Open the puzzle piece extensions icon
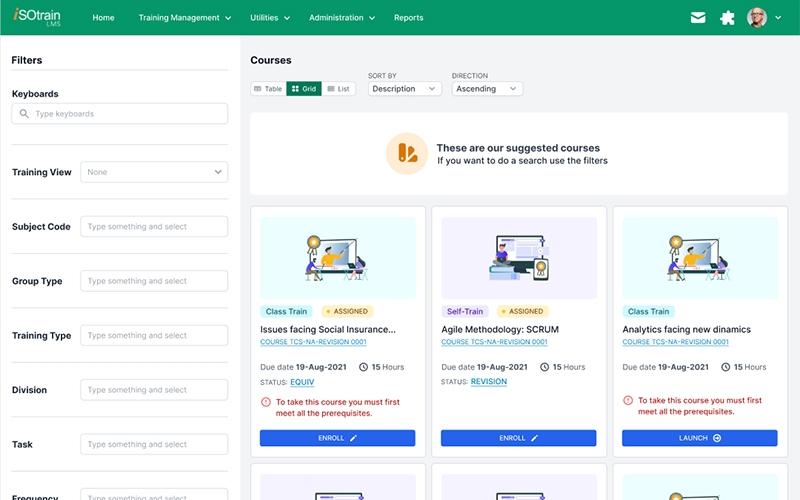The height and width of the screenshot is (500, 800). (x=727, y=18)
